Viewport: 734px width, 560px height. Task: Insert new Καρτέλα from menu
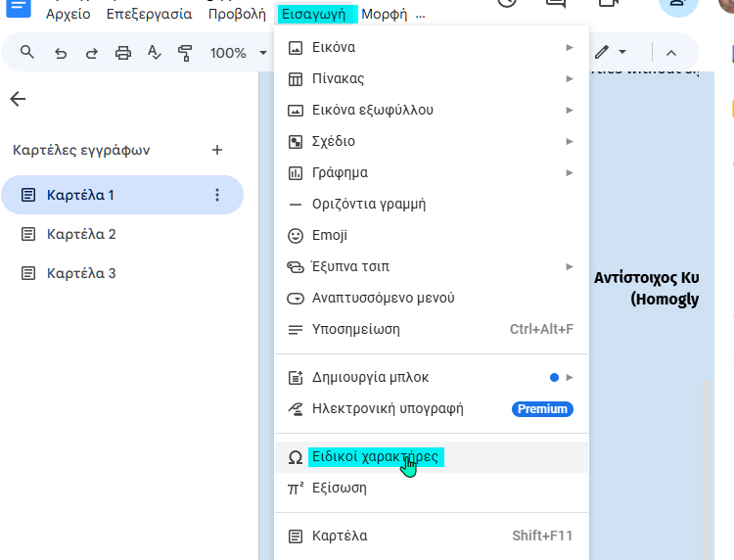(x=432, y=536)
